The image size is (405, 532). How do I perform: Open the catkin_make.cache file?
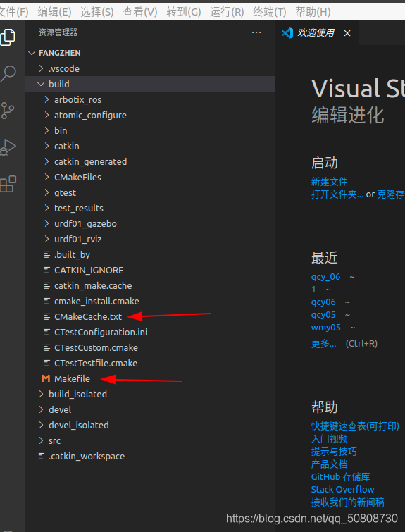click(x=93, y=285)
